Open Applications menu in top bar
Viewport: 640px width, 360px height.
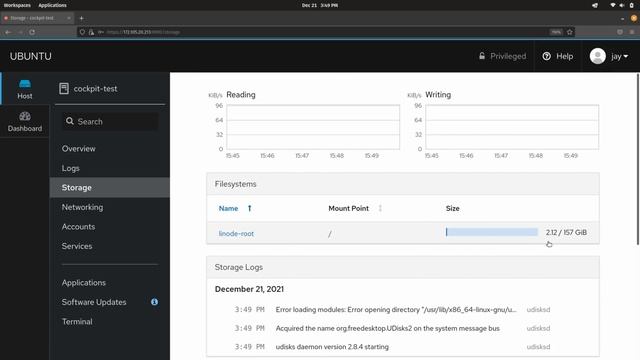[52, 5]
